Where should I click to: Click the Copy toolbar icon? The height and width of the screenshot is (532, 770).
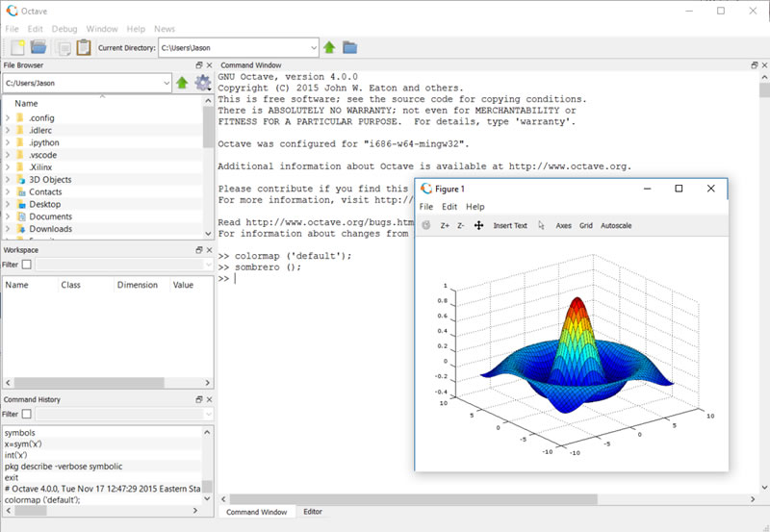pyautogui.click(x=64, y=48)
